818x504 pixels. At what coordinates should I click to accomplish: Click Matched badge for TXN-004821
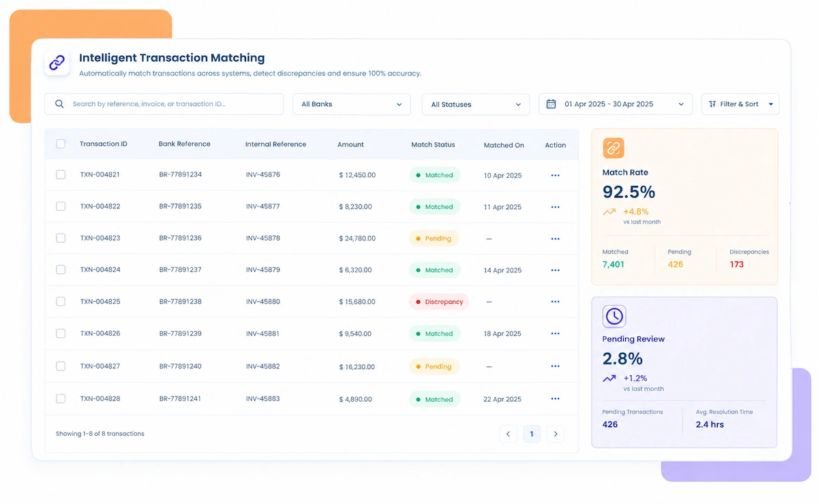(x=435, y=175)
